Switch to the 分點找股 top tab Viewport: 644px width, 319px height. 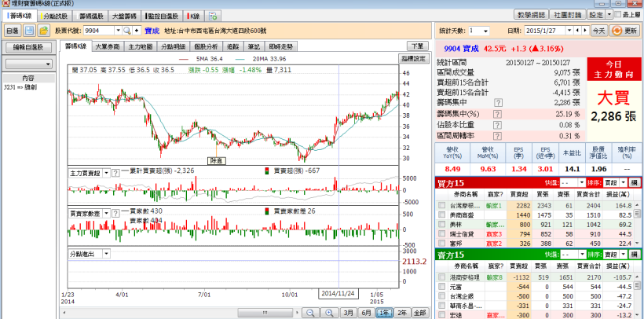57,16
